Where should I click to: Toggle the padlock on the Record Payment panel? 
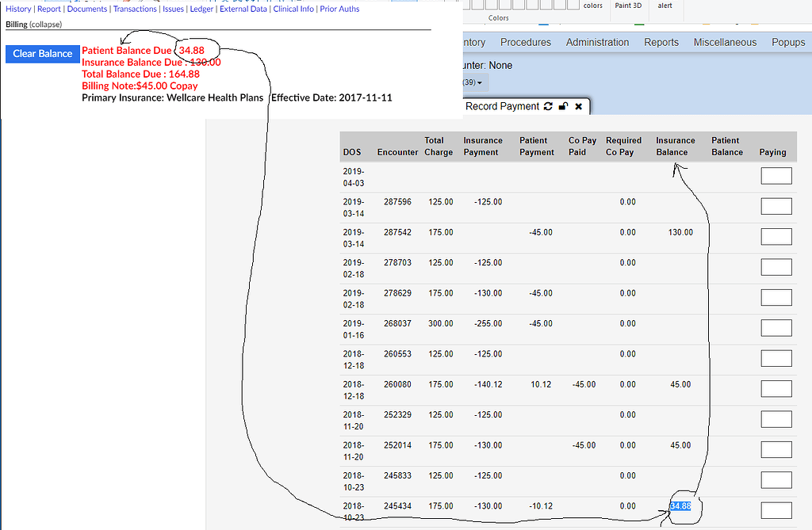click(562, 105)
